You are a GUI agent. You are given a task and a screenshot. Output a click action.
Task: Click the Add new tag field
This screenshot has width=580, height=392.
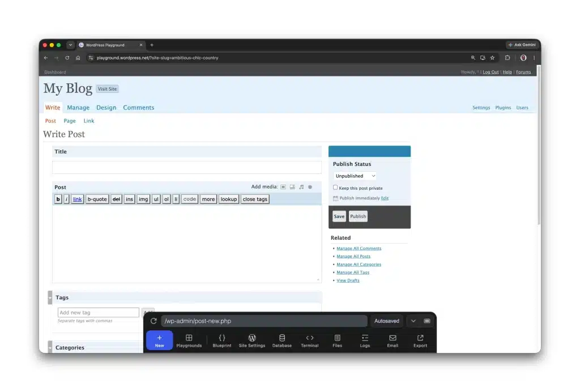click(x=99, y=313)
